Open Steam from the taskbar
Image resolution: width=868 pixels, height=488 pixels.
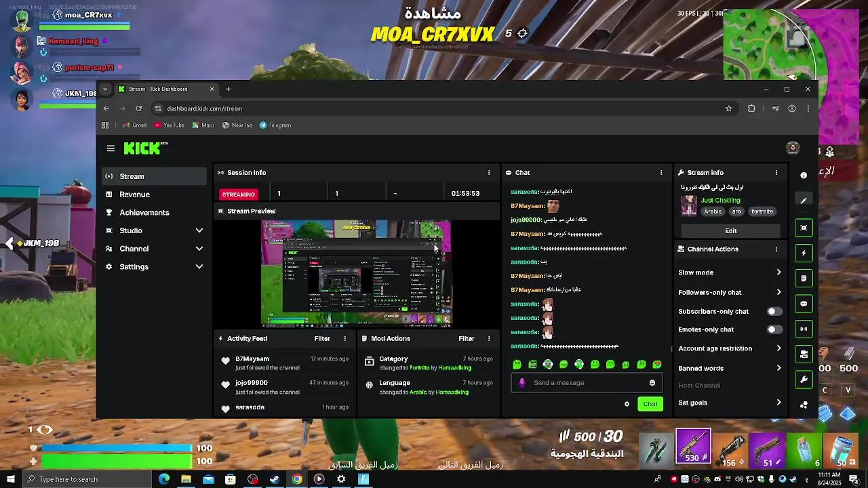click(x=275, y=479)
